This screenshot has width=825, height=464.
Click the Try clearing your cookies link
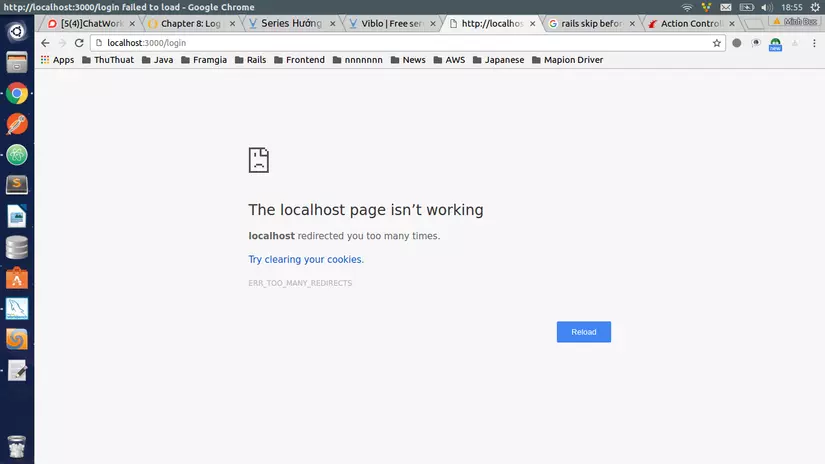point(306,259)
